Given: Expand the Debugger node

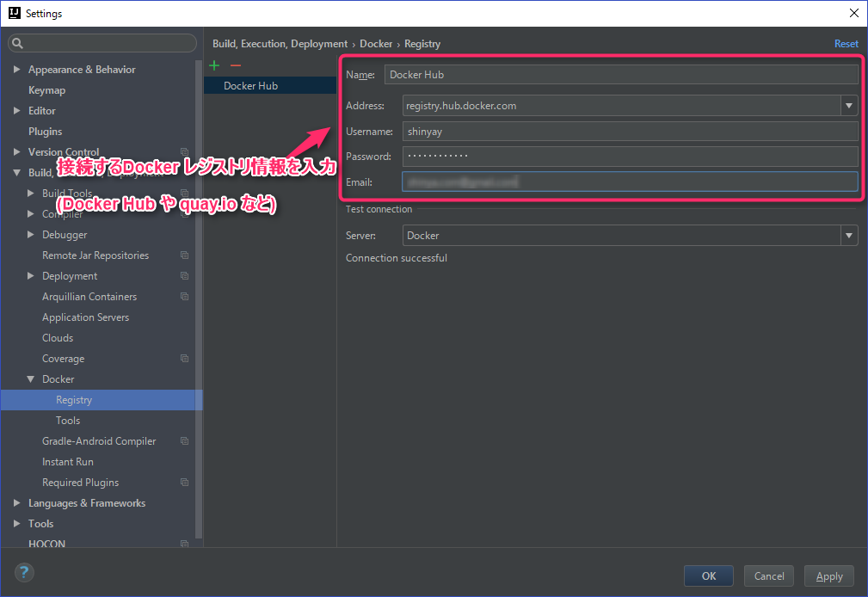Looking at the screenshot, I should click(x=30, y=235).
